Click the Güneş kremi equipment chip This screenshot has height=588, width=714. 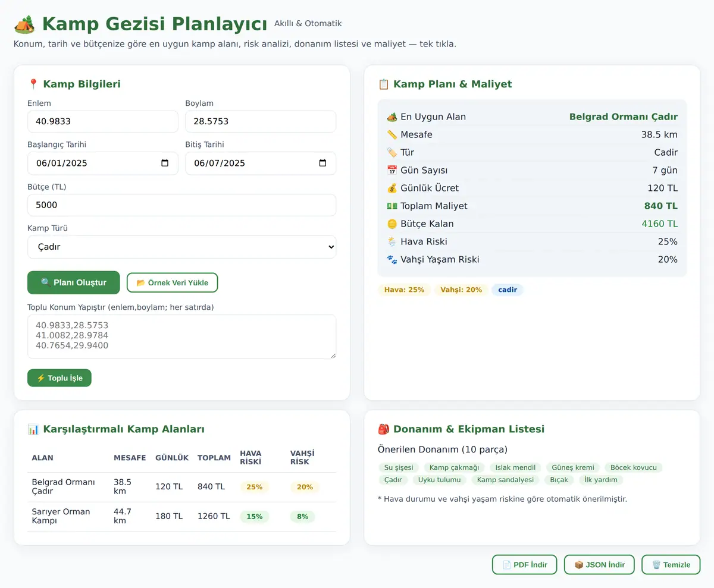[573, 468]
